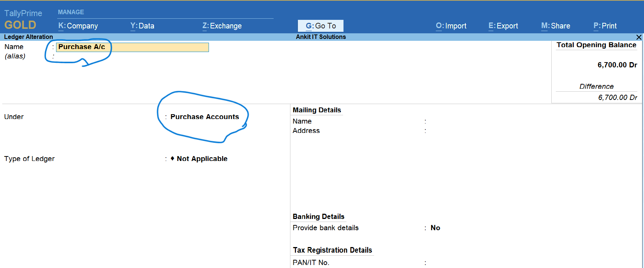
Task: Open the Data menu
Action: pos(142,26)
